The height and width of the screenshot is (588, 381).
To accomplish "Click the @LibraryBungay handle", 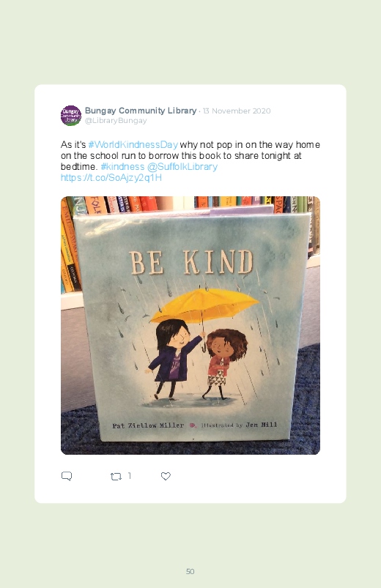I will (x=116, y=121).
